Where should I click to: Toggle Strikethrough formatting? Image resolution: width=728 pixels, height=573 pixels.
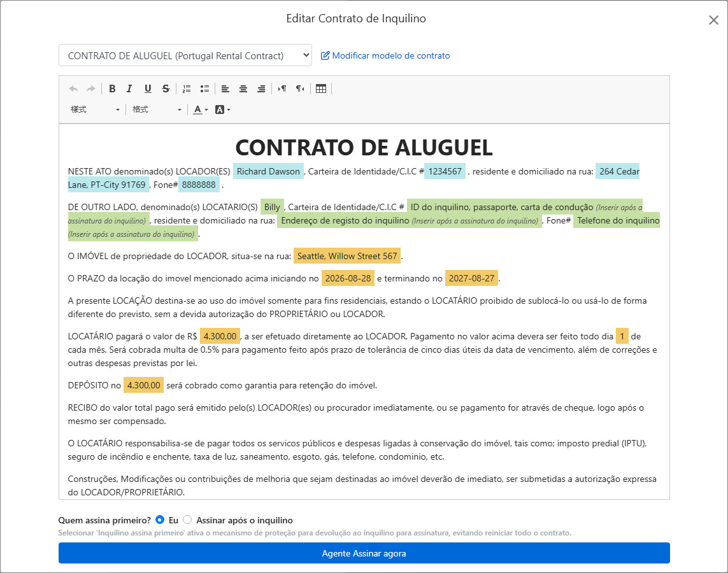tap(166, 88)
